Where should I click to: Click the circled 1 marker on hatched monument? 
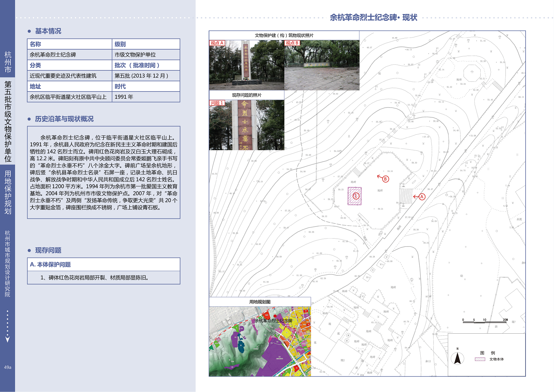(x=356, y=196)
